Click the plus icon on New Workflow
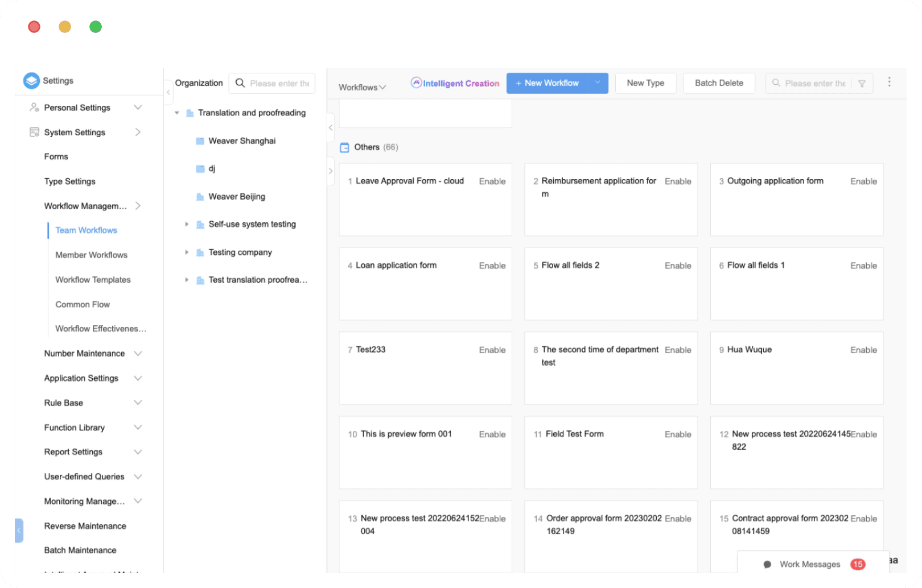The height and width of the screenshot is (588, 922). coord(518,83)
